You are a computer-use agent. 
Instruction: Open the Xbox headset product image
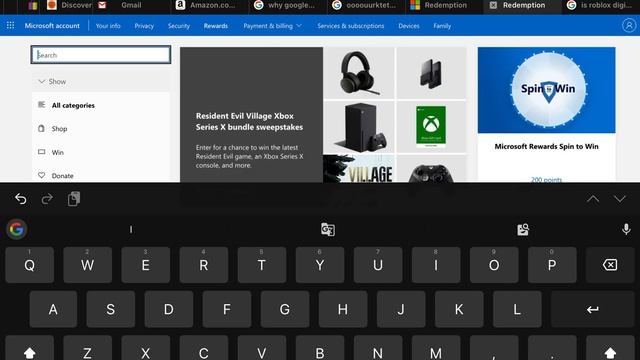coord(359,73)
